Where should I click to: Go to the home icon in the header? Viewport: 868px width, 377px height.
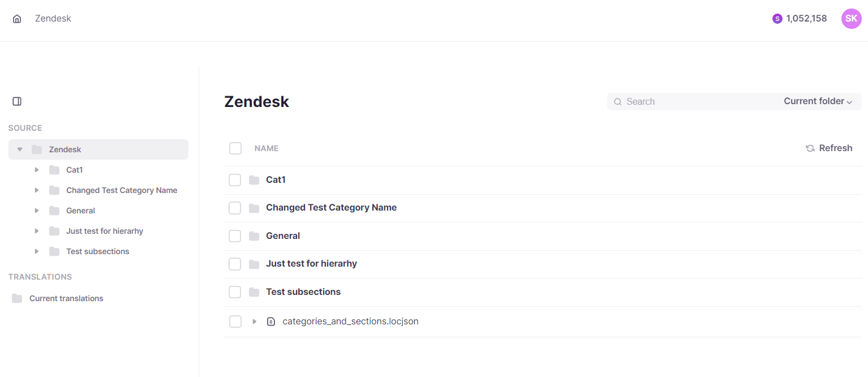click(17, 19)
